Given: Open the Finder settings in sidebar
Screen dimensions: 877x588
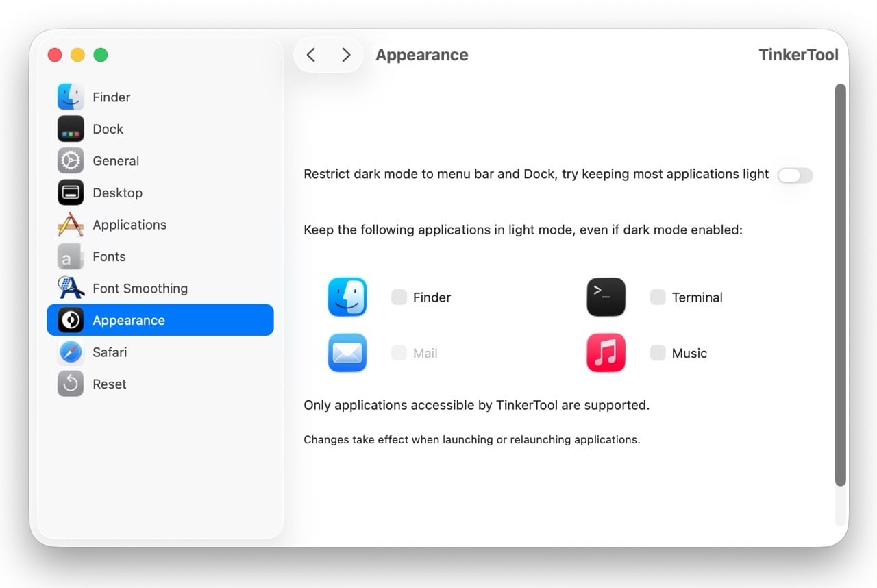Looking at the screenshot, I should tap(71, 97).
